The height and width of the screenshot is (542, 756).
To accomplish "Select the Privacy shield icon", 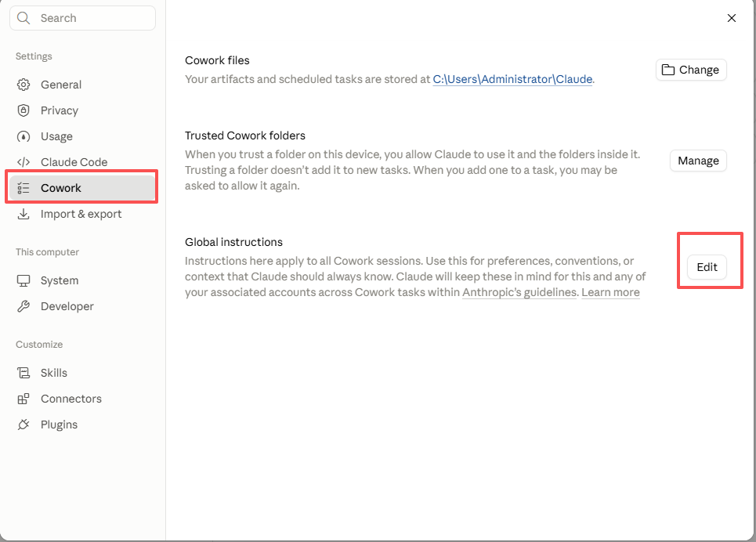I will [x=24, y=110].
